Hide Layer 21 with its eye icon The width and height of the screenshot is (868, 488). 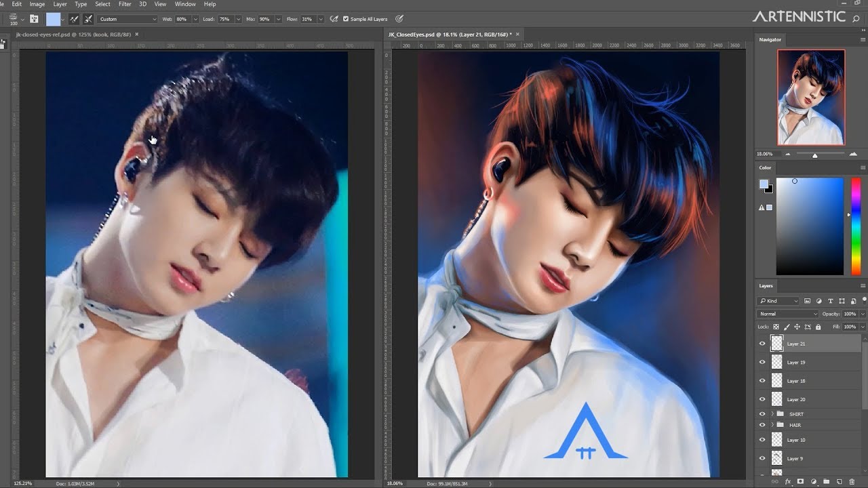click(762, 344)
